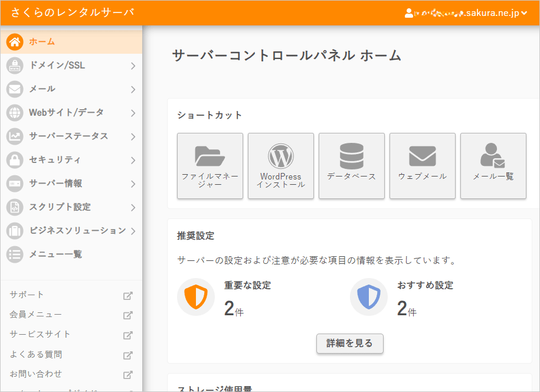The height and width of the screenshot is (392, 540).
Task: Click external link icon beside サポート
Action: (127, 296)
